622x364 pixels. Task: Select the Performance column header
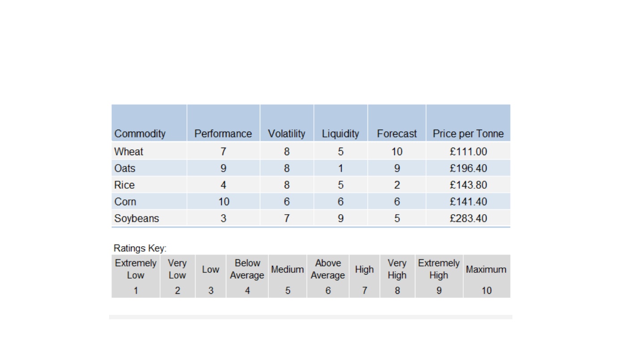pos(223,134)
